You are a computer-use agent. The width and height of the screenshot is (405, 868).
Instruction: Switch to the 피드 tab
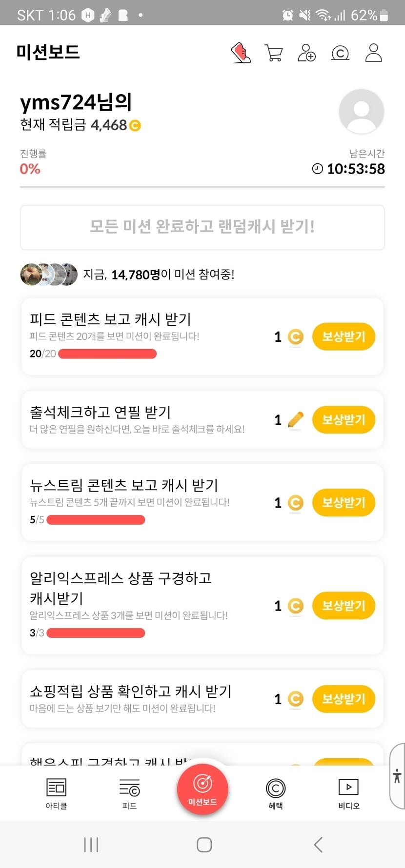click(129, 793)
